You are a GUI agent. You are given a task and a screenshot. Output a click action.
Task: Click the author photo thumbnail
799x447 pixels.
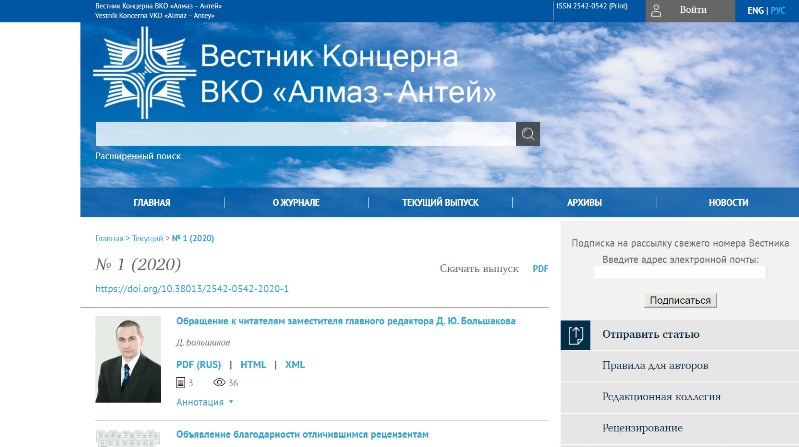point(128,359)
